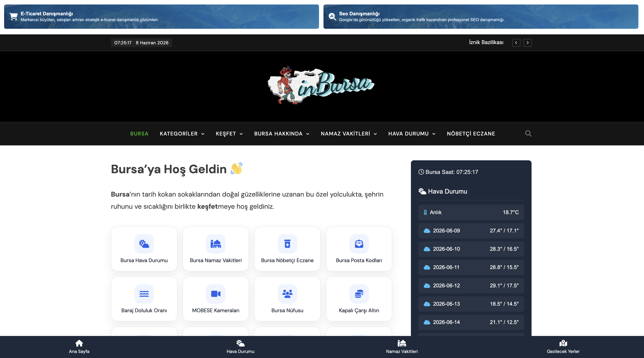Expand the BURSA HAKKINDA dropdown menu
Viewport: 644px width, 358px height.
pyautogui.click(x=282, y=134)
